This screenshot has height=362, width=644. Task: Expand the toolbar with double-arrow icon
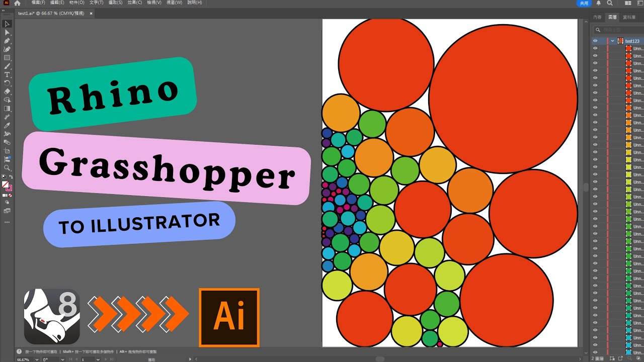click(4, 11)
